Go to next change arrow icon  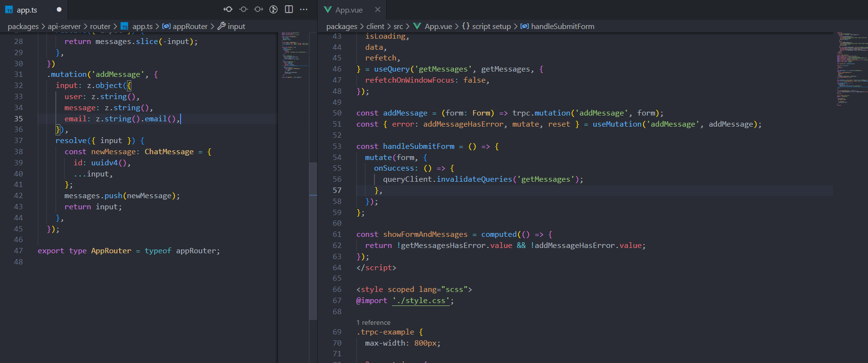[259, 9]
